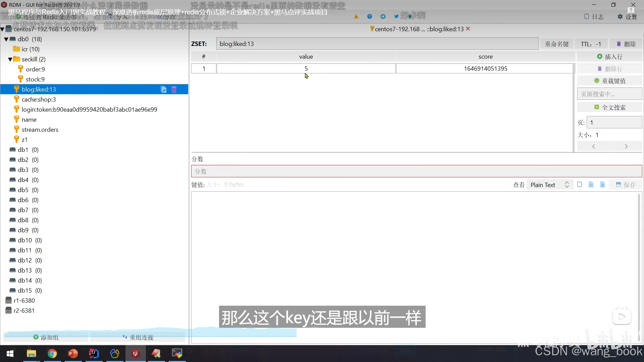Open the Plain Text view format dropdown
The height and width of the screenshot is (362, 644).
point(549,185)
